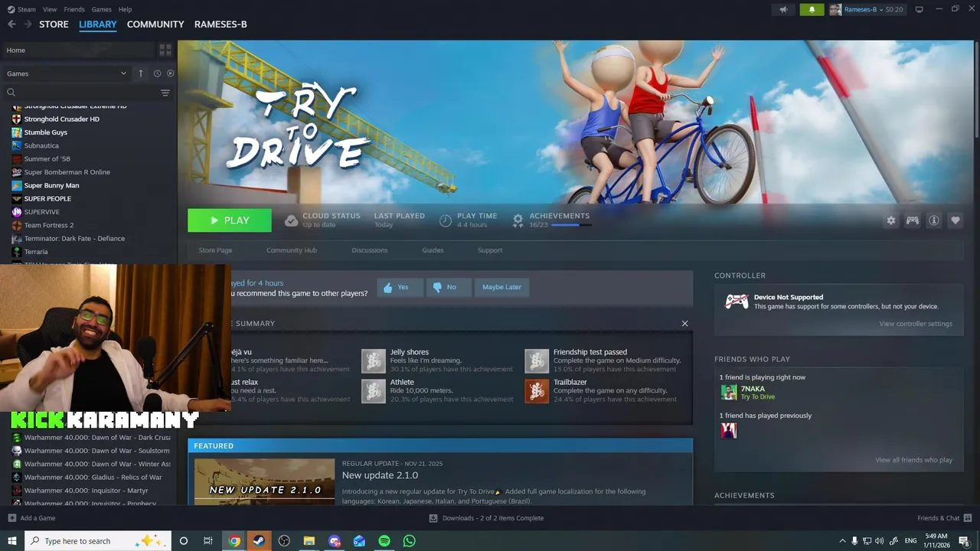Open the Guides tab
The image size is (980, 551).
[x=433, y=250]
